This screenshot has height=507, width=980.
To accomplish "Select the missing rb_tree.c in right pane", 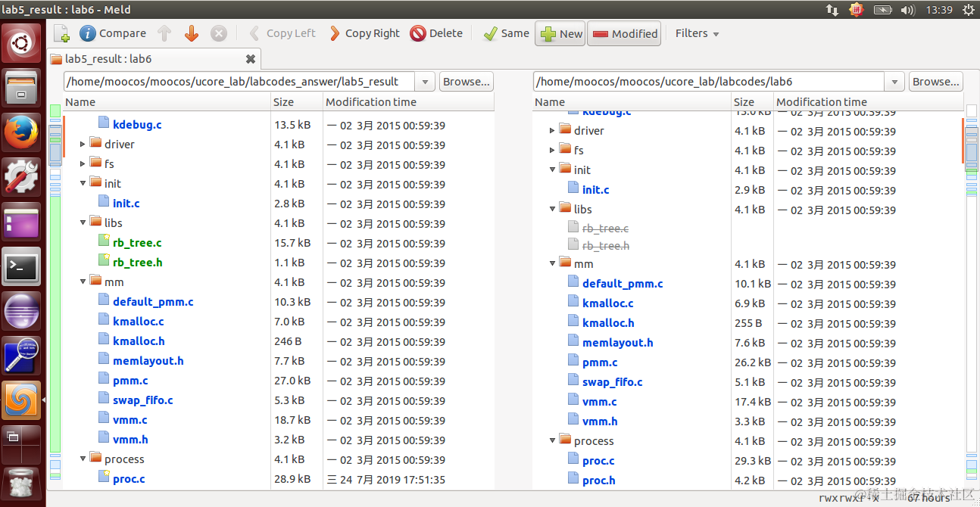I will coord(605,228).
